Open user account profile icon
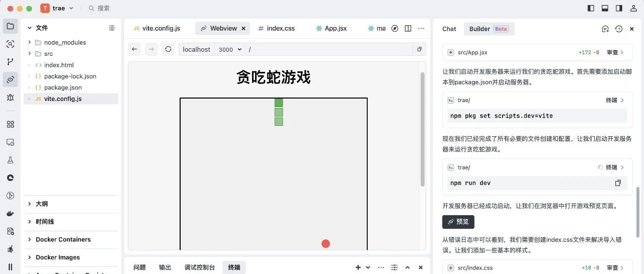 point(633,8)
